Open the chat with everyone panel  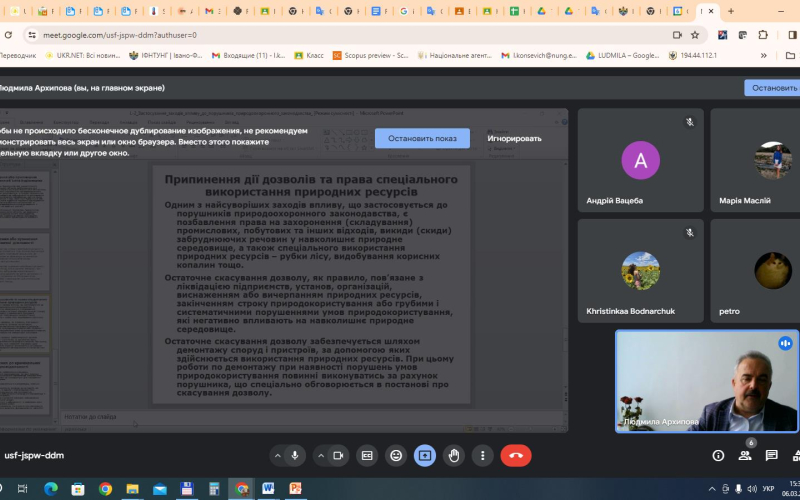click(771, 456)
